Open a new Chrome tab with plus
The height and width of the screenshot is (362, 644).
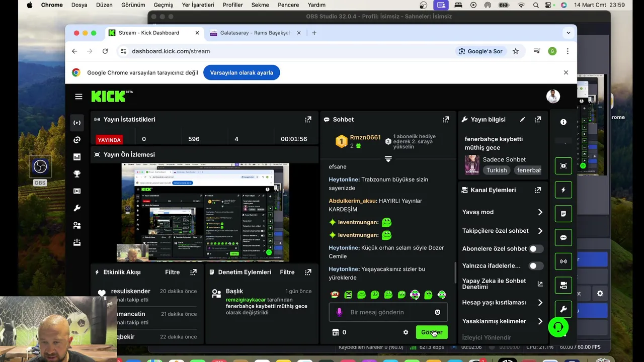click(x=314, y=33)
